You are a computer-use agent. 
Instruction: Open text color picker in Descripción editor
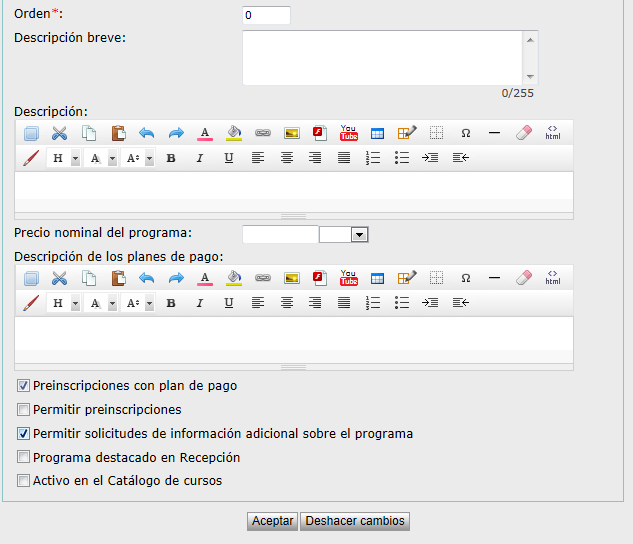(x=205, y=133)
